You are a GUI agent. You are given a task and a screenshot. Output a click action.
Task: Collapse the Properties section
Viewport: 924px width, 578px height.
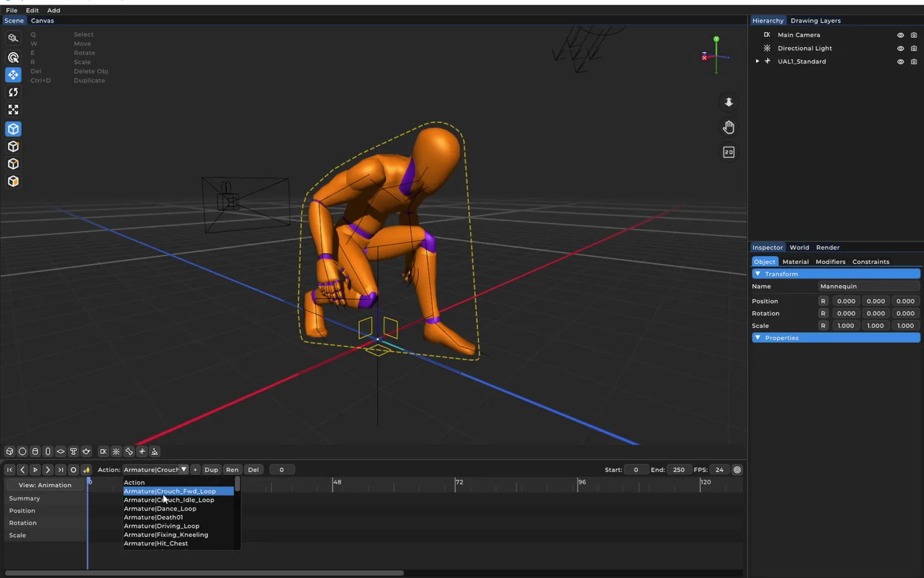click(x=758, y=338)
